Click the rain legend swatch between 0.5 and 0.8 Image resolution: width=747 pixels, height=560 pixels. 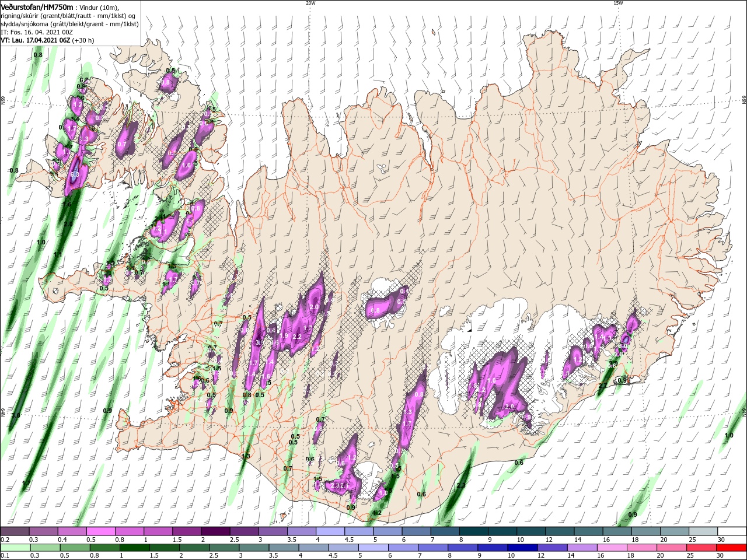coord(75,548)
